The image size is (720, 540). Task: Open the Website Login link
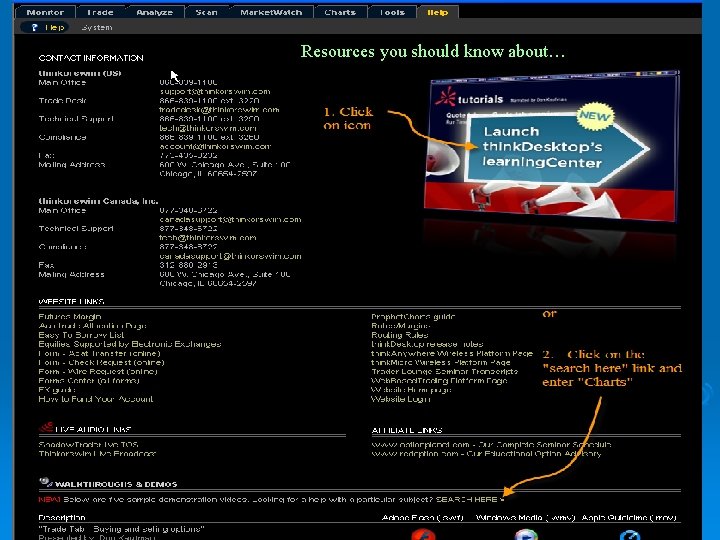pyautogui.click(x=400, y=399)
